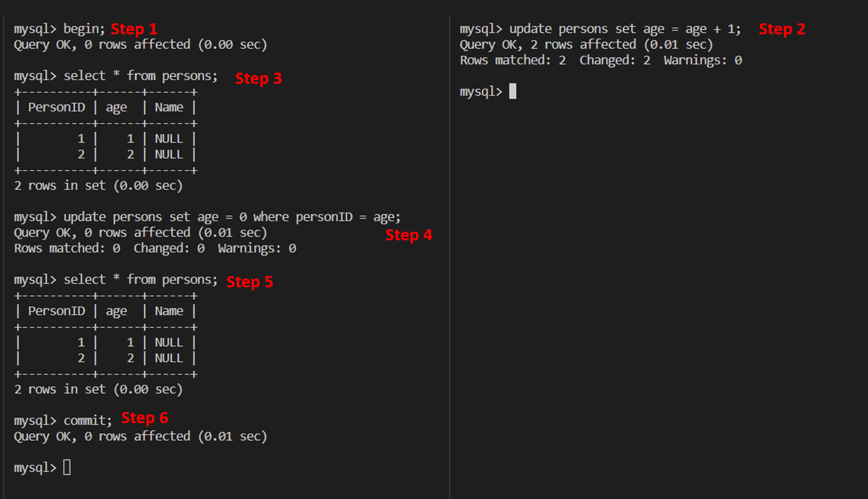Click the red Step 3 label
Screen dimensions: 868x499
(258, 78)
